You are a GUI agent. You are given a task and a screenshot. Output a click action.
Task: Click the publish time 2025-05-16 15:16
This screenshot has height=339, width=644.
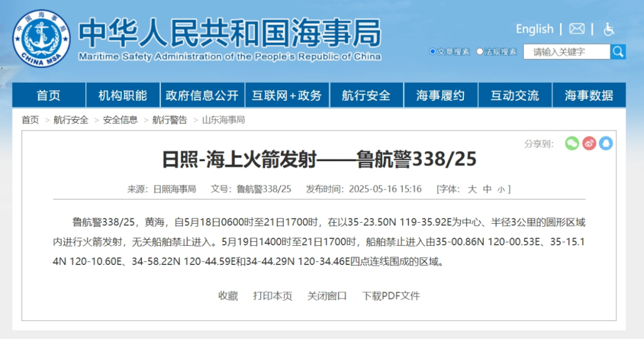pyautogui.click(x=385, y=189)
